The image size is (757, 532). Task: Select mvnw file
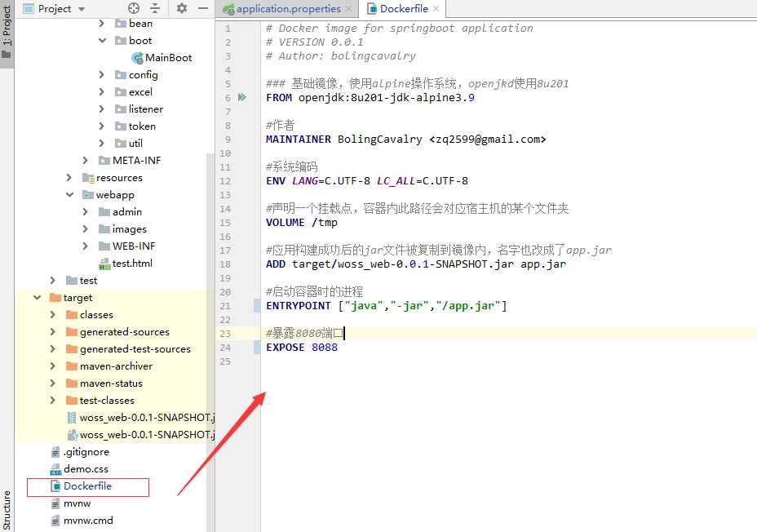coord(77,503)
